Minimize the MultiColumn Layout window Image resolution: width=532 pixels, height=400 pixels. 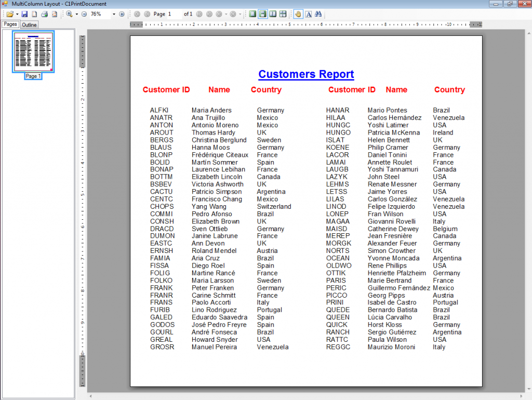[496, 4]
